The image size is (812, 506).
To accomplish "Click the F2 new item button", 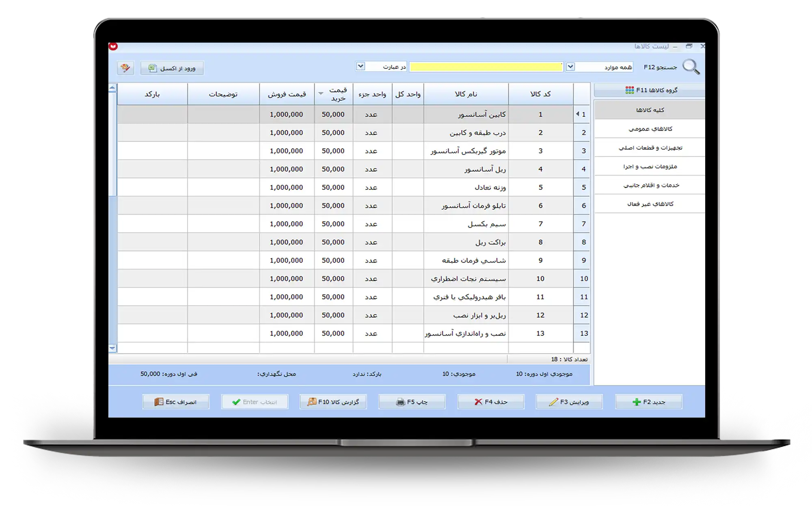I will click(649, 402).
